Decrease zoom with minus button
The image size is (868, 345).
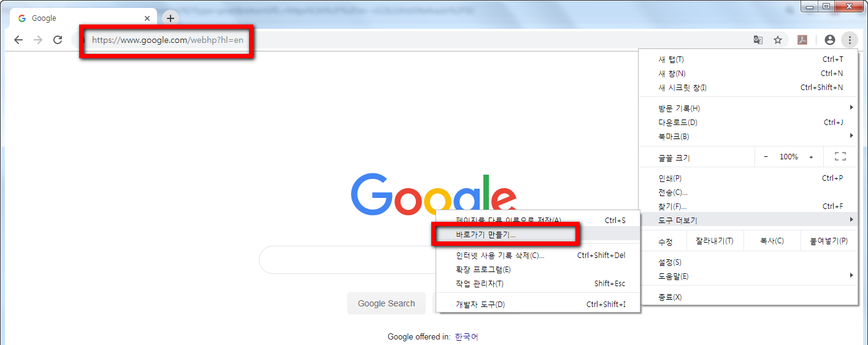tap(766, 157)
